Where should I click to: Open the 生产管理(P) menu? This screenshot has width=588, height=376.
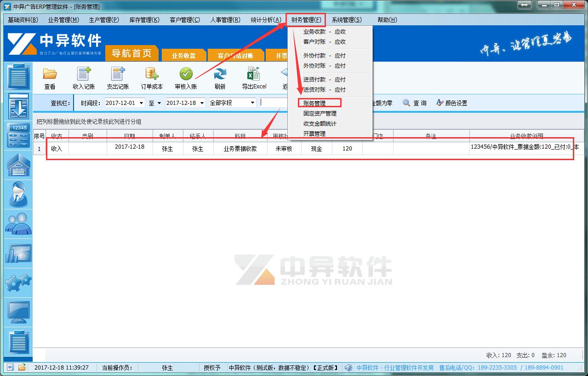coord(104,20)
